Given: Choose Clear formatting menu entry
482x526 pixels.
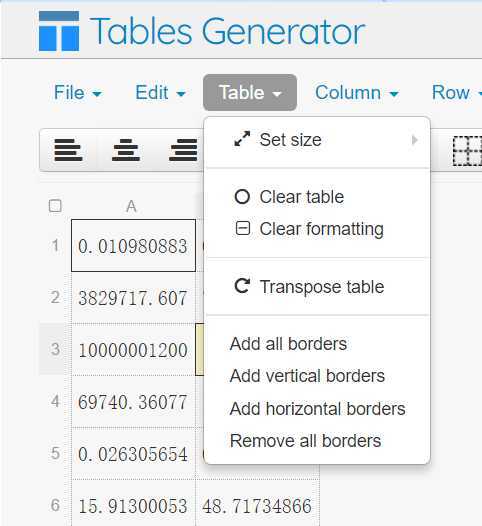Looking at the screenshot, I should 317,229.
